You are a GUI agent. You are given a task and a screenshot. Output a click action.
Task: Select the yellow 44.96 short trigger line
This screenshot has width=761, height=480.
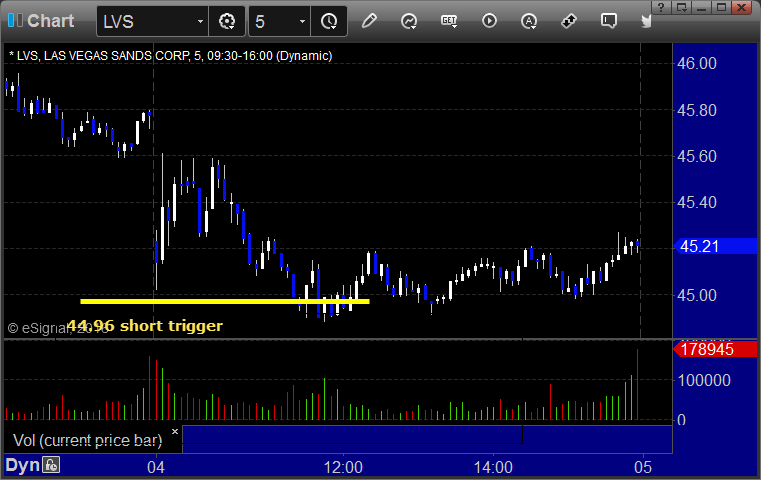point(225,301)
